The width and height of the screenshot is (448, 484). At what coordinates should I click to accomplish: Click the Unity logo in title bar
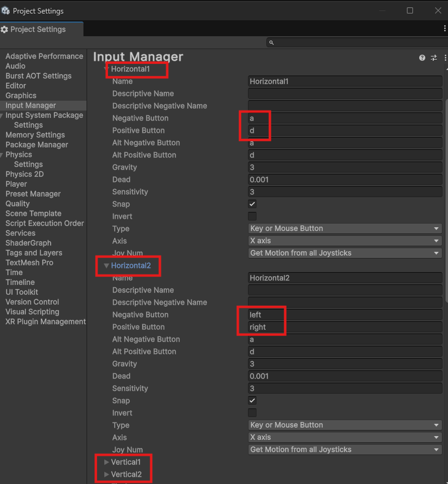(6, 11)
